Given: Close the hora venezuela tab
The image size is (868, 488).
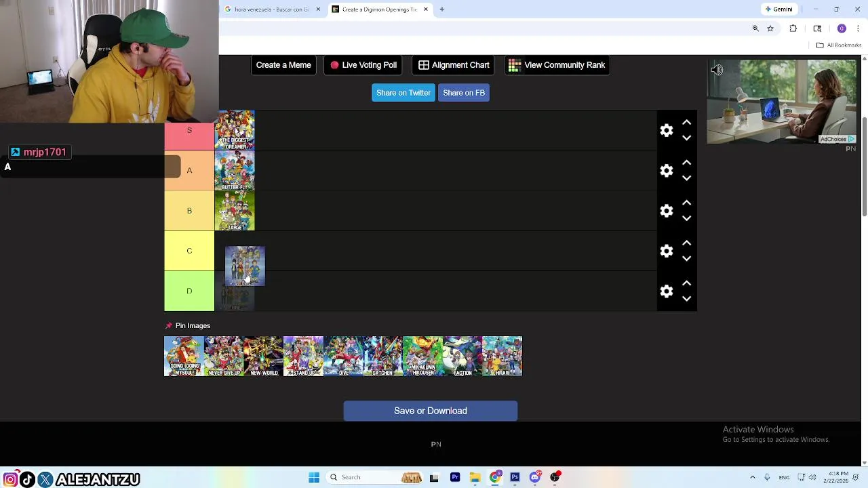Looking at the screenshot, I should click(x=317, y=9).
